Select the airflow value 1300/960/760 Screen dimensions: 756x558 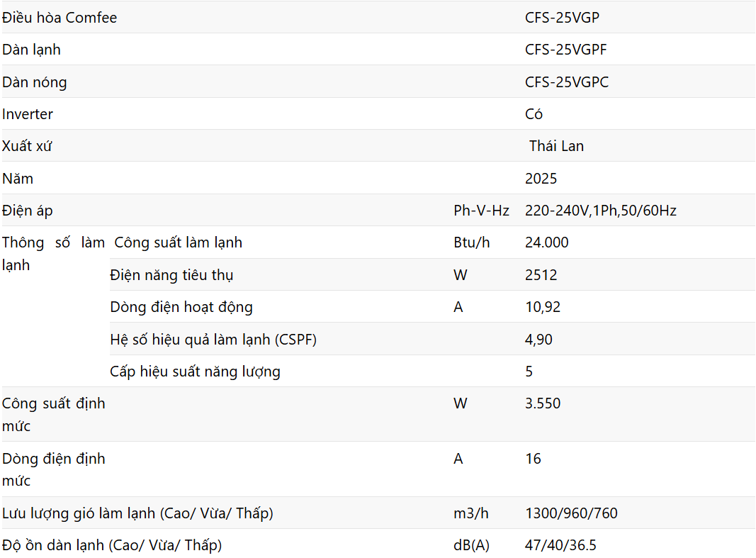(571, 513)
